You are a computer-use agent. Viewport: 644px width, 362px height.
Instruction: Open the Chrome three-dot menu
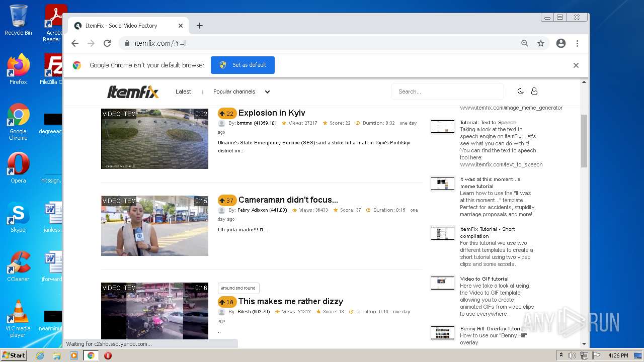click(x=577, y=43)
